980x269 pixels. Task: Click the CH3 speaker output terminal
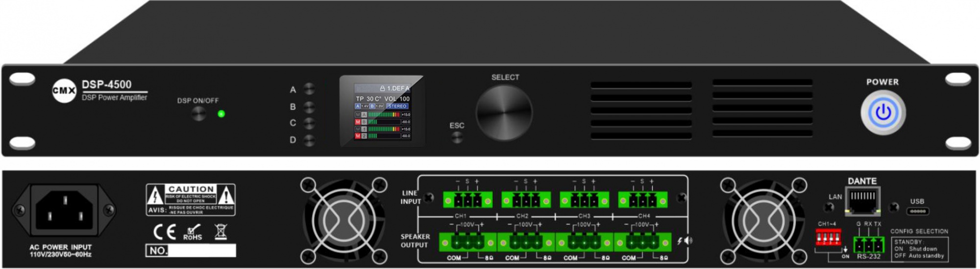pos(584,242)
